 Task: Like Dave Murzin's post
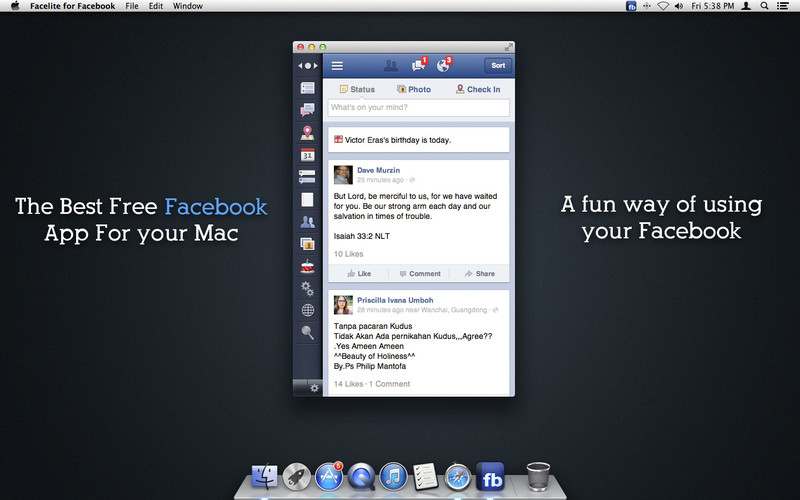coord(359,273)
